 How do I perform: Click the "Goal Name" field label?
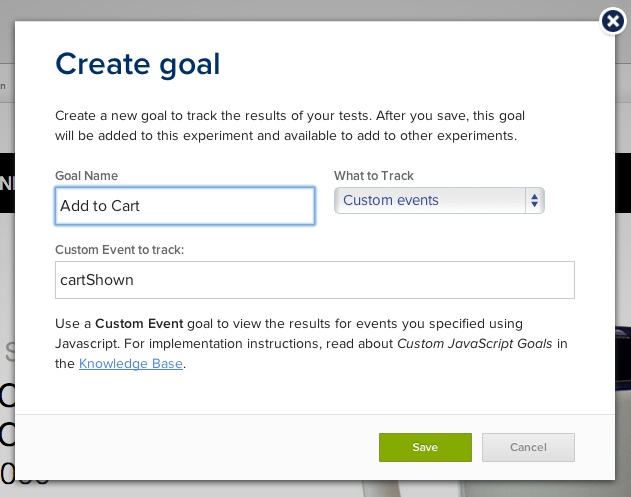(x=86, y=176)
